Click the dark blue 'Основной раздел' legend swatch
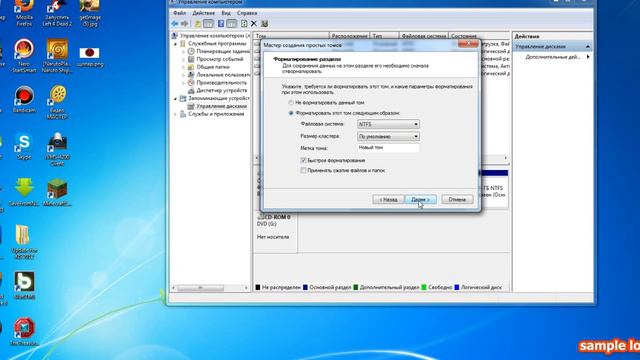Viewport: 640px width, 360px height. pyautogui.click(x=305, y=287)
